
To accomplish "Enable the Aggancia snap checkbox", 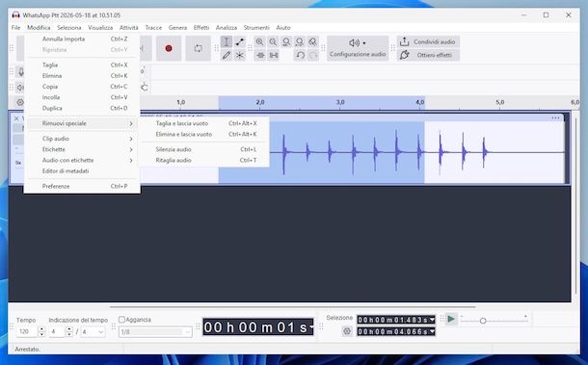I will [121, 320].
